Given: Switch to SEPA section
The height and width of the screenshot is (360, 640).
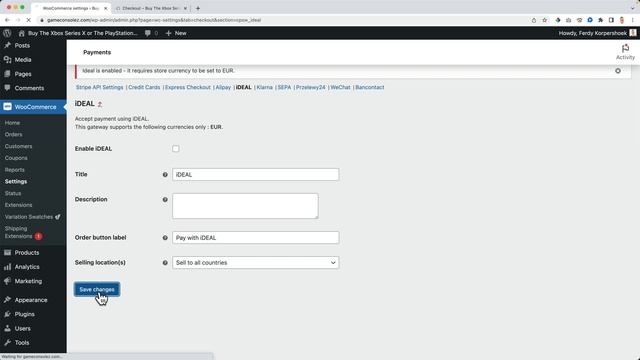Looking at the screenshot, I should click(x=284, y=87).
